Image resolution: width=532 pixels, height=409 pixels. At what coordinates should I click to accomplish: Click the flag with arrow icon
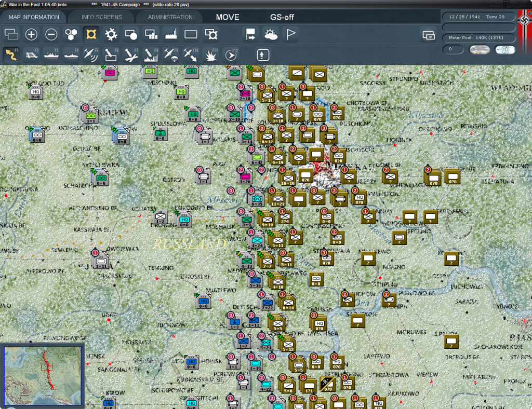251,34
